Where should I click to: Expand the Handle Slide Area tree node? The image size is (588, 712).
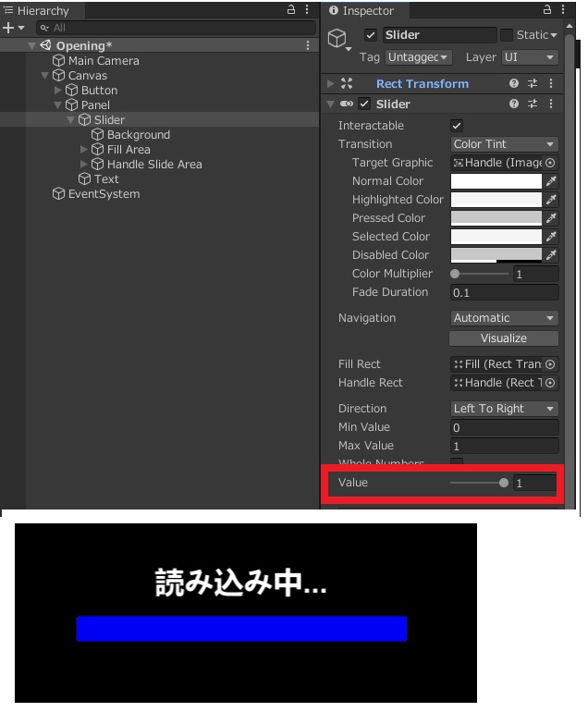(83, 164)
